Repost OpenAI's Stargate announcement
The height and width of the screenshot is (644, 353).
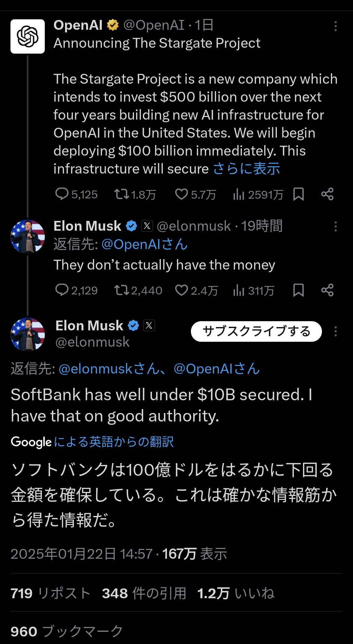coord(121,194)
